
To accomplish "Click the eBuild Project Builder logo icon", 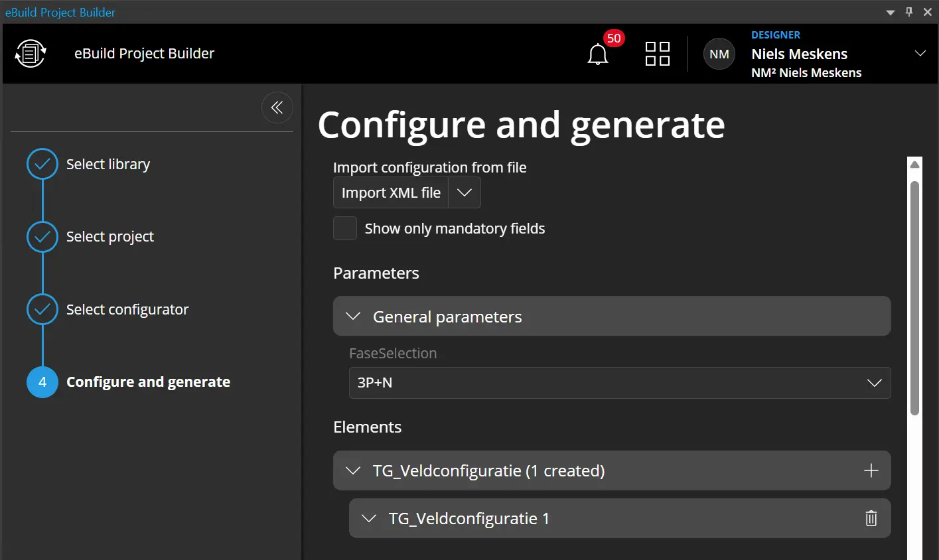I will coord(31,54).
